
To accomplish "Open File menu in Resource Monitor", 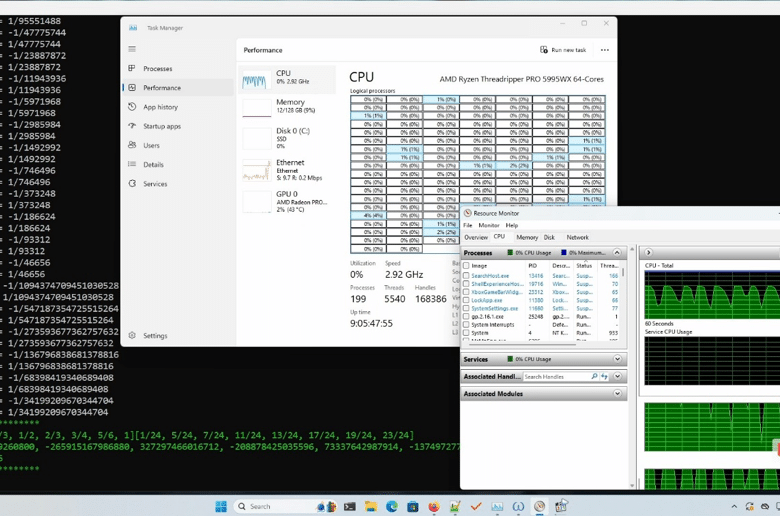I will point(468,225).
